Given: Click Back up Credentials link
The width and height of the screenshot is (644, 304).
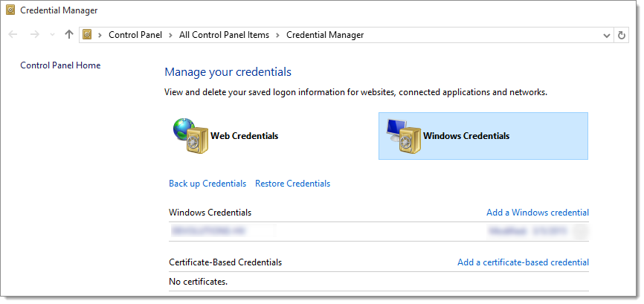Looking at the screenshot, I should (x=207, y=184).
